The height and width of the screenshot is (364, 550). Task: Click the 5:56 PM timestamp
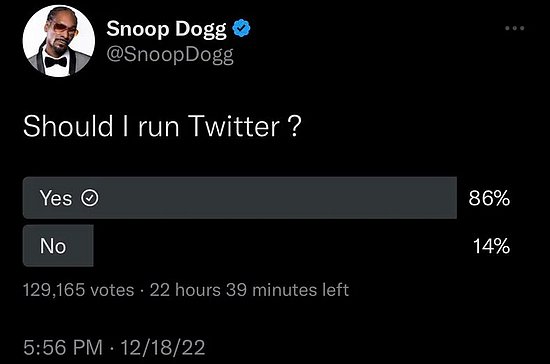coord(63,348)
